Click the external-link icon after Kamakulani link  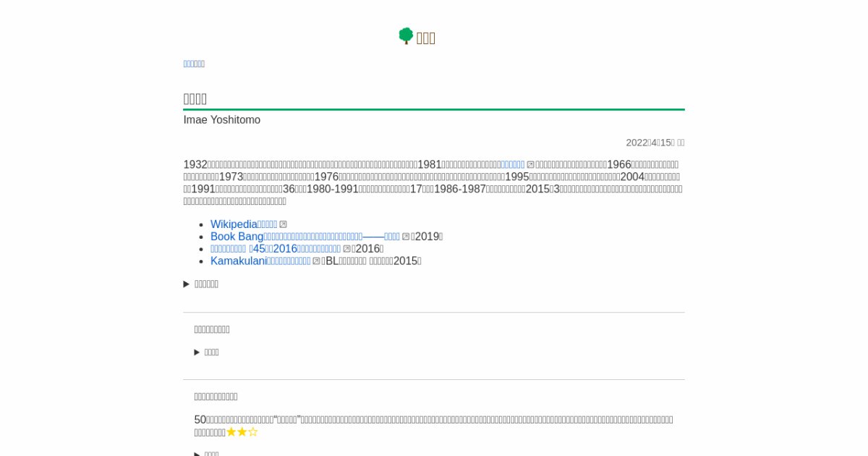click(316, 261)
